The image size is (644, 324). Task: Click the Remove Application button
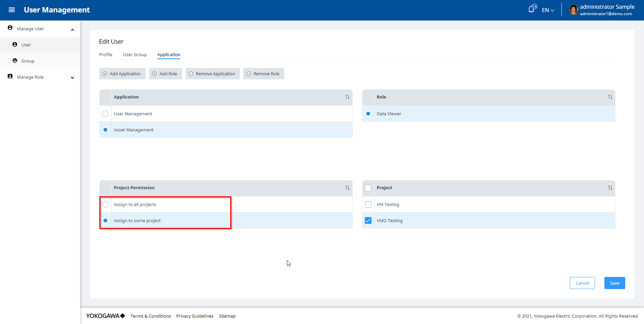[x=212, y=74]
